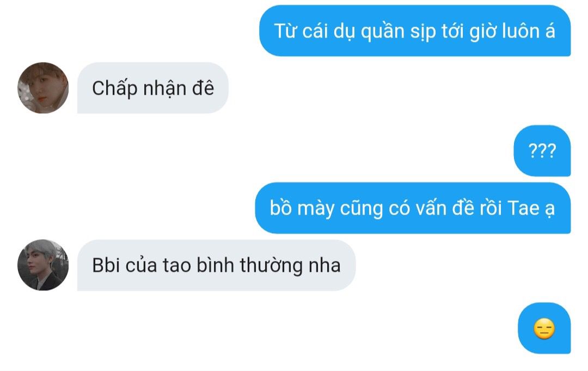Tap the "bồ mày cũng có vấn đề" message

(413, 208)
